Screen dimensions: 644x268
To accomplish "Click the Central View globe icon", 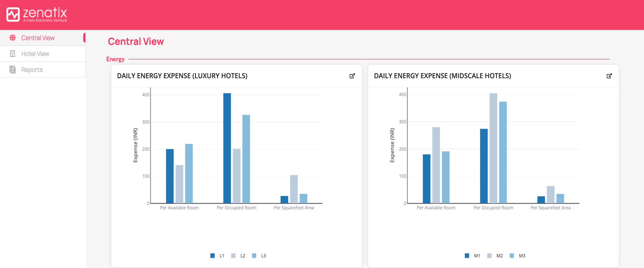I will pyautogui.click(x=13, y=38).
